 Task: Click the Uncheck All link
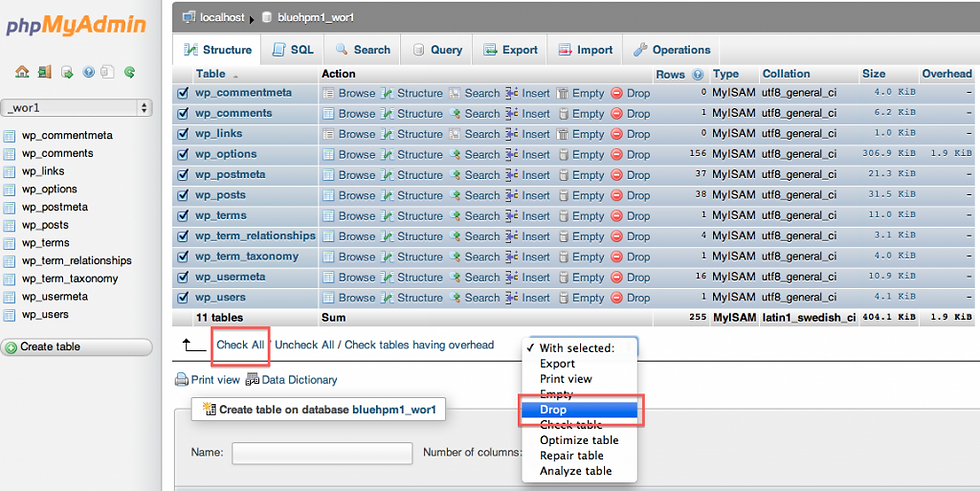[304, 345]
